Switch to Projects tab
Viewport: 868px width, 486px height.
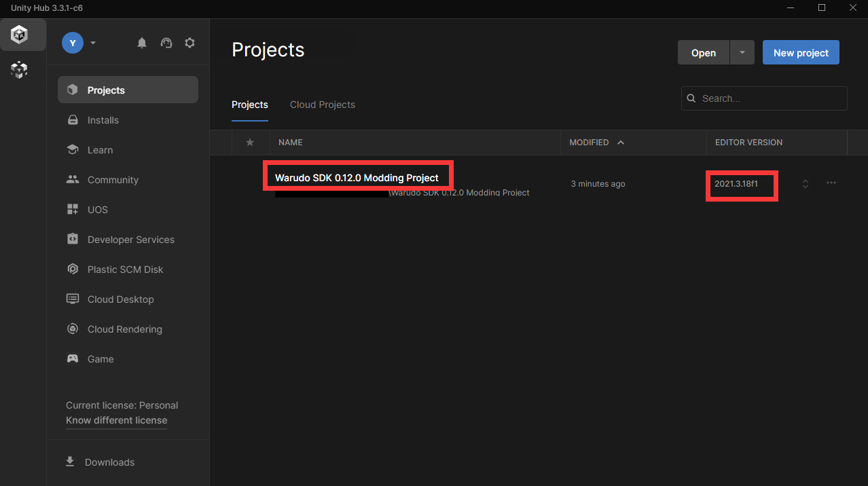tap(250, 105)
